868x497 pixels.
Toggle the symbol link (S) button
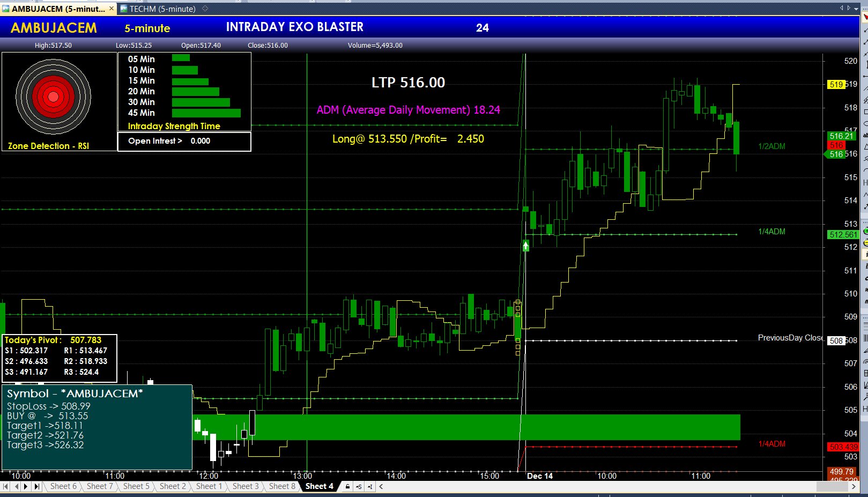[x=359, y=487]
